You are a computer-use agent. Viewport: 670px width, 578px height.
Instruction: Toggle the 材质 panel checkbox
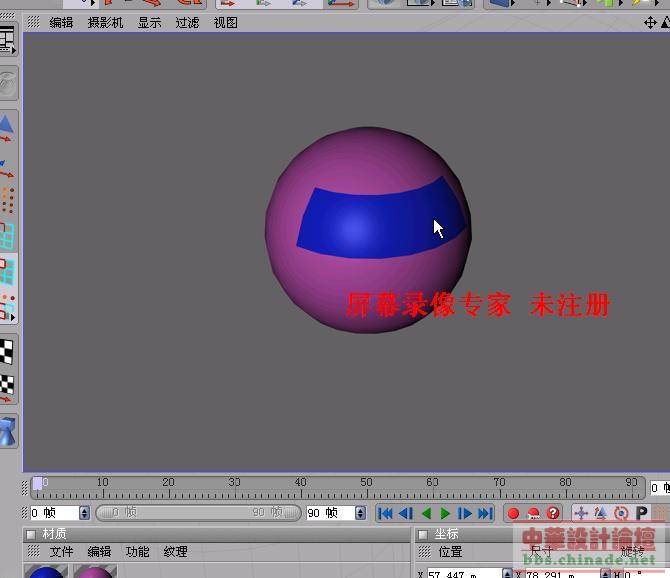pyautogui.click(x=30, y=535)
